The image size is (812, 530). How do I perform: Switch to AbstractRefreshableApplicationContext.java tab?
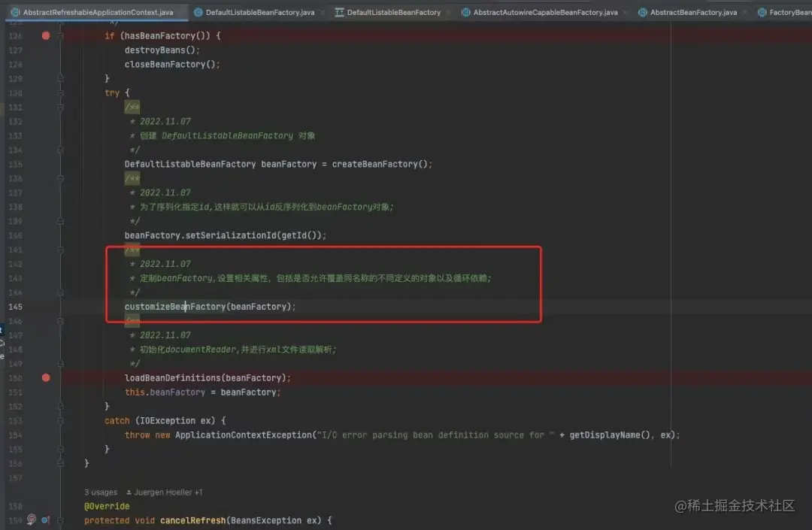(96, 12)
